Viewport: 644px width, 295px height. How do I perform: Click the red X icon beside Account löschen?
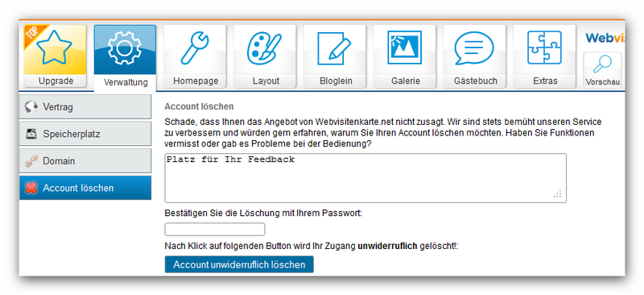[31, 188]
